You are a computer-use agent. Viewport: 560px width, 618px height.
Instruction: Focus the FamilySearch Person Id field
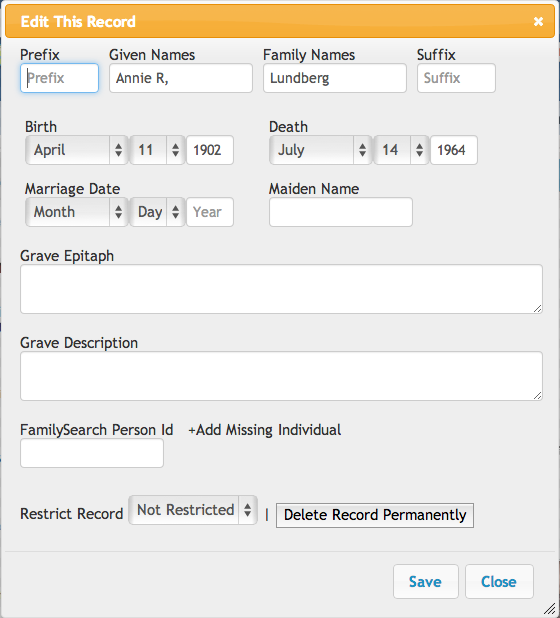(x=92, y=453)
